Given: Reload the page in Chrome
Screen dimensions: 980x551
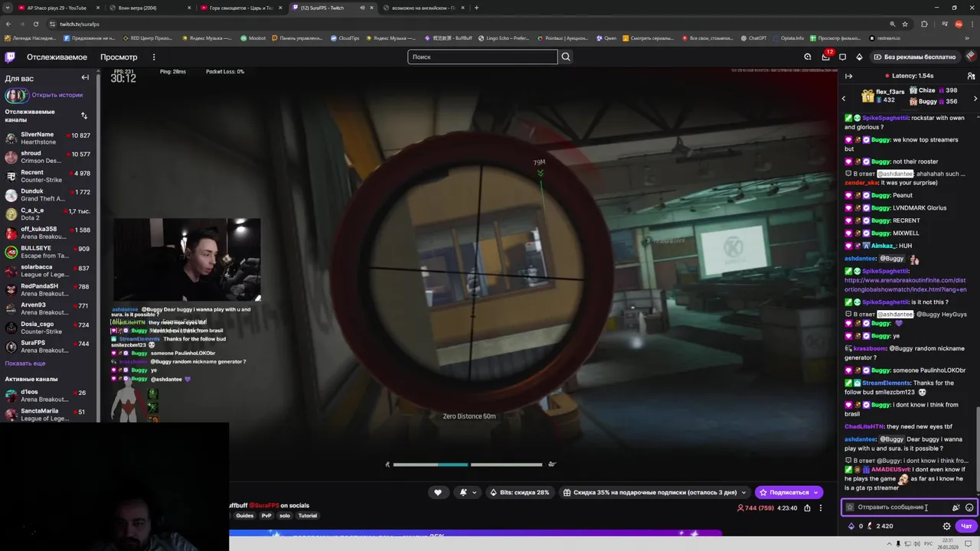Looking at the screenshot, I should pos(38,24).
